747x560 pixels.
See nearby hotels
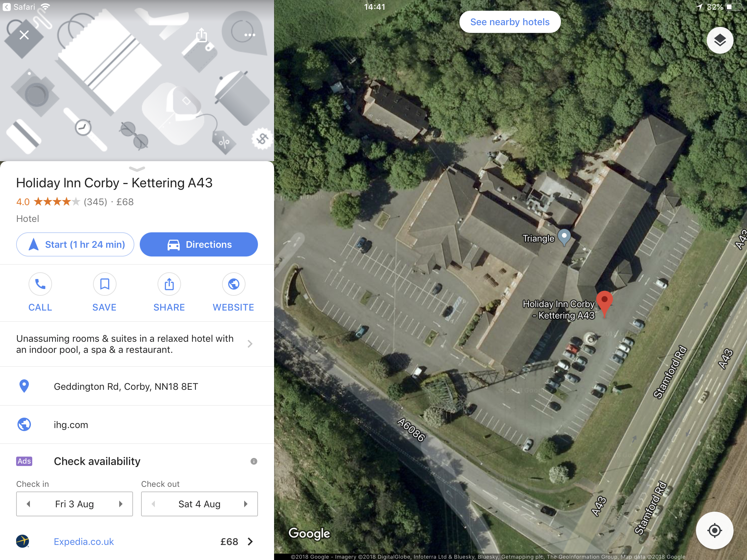click(x=510, y=22)
